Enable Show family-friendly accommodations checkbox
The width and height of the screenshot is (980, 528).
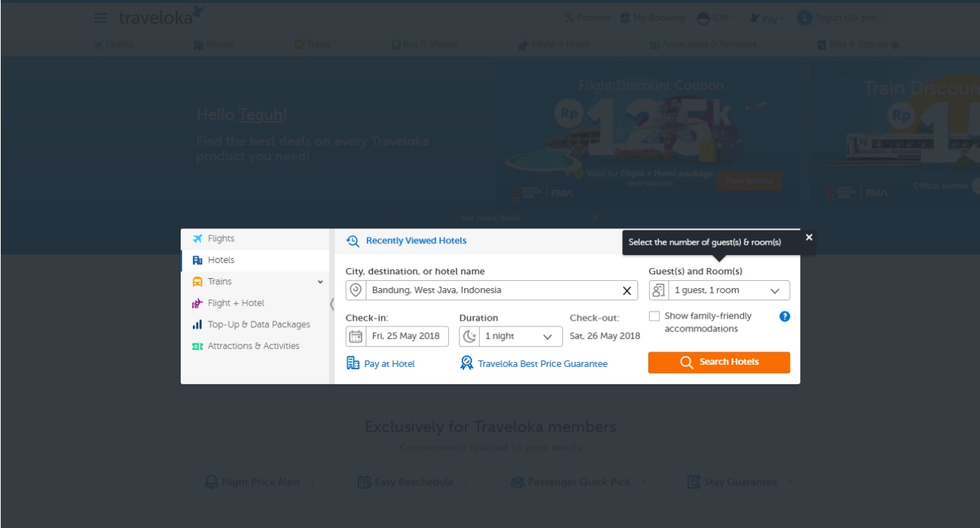tap(654, 316)
